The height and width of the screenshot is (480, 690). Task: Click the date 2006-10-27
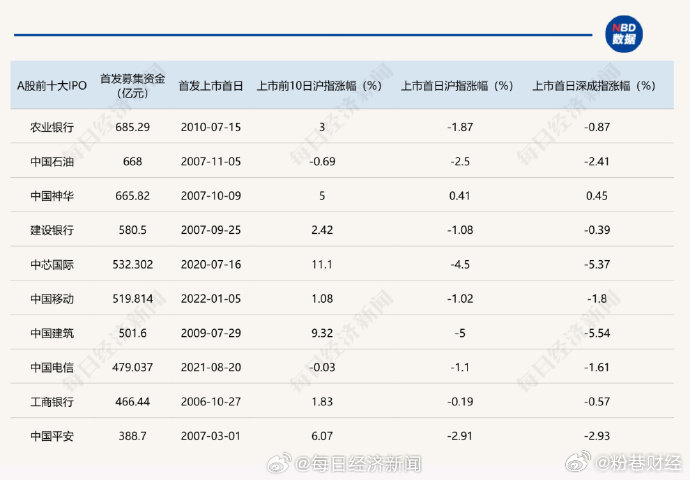[211, 402]
